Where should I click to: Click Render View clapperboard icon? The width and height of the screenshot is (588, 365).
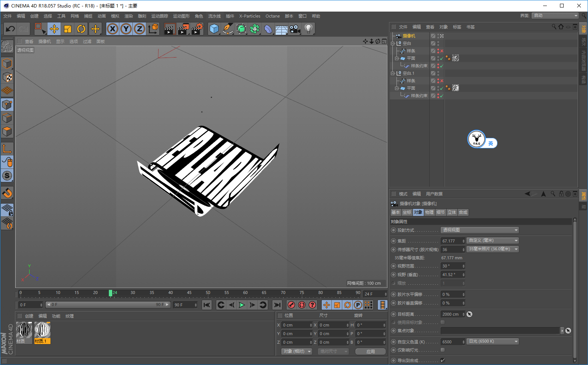[x=169, y=29]
